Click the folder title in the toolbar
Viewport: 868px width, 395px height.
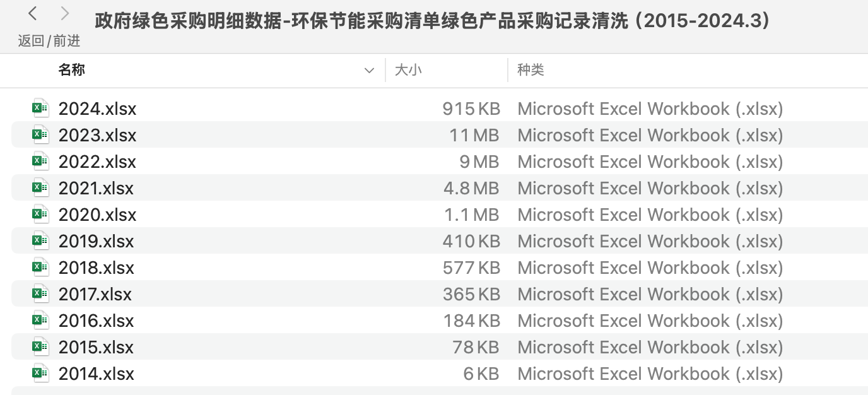[433, 21]
